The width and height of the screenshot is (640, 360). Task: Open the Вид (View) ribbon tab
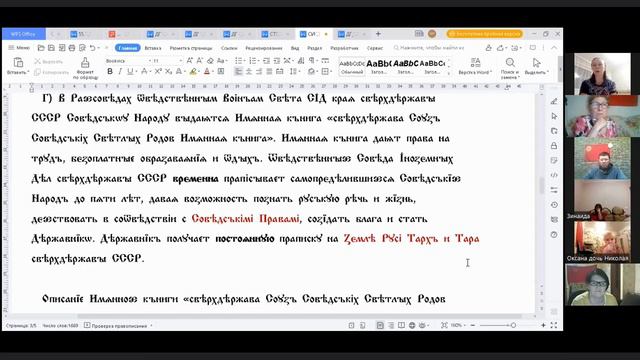(x=295, y=48)
